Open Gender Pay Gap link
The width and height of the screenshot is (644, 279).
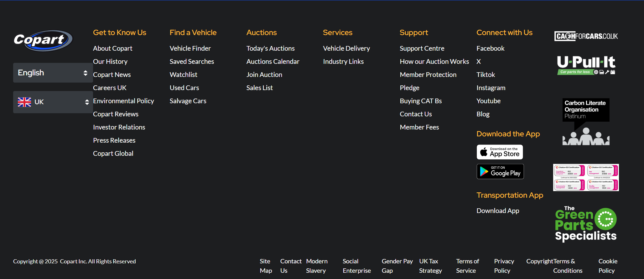click(x=397, y=266)
